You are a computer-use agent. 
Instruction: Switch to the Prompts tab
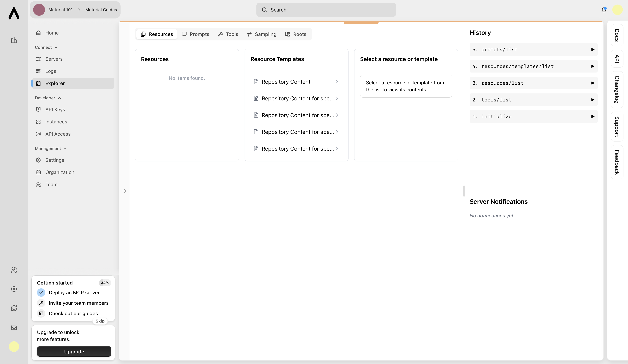pos(195,34)
